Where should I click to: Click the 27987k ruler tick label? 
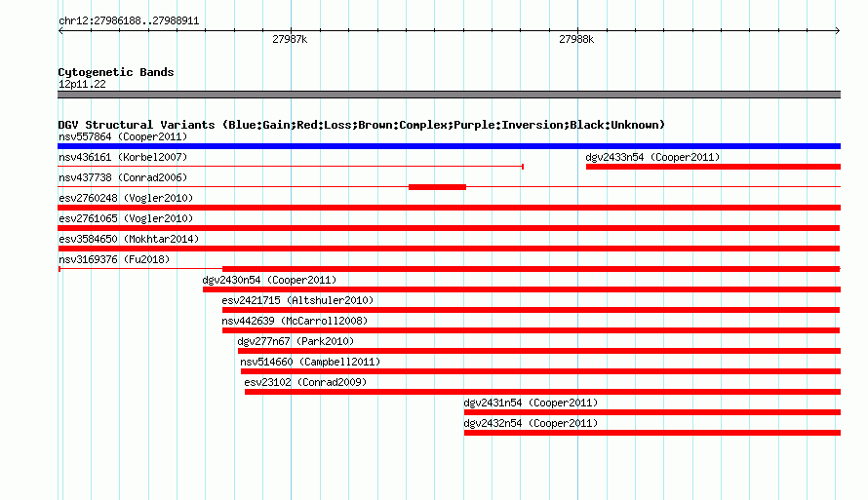pyautogui.click(x=290, y=39)
